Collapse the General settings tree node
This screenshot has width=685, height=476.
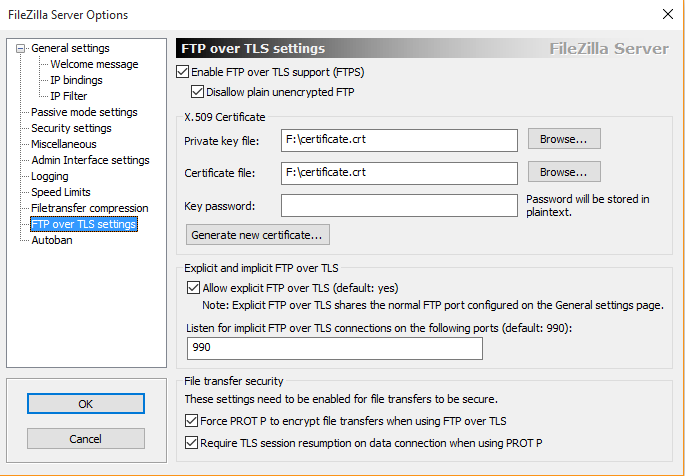pyautogui.click(x=21, y=48)
